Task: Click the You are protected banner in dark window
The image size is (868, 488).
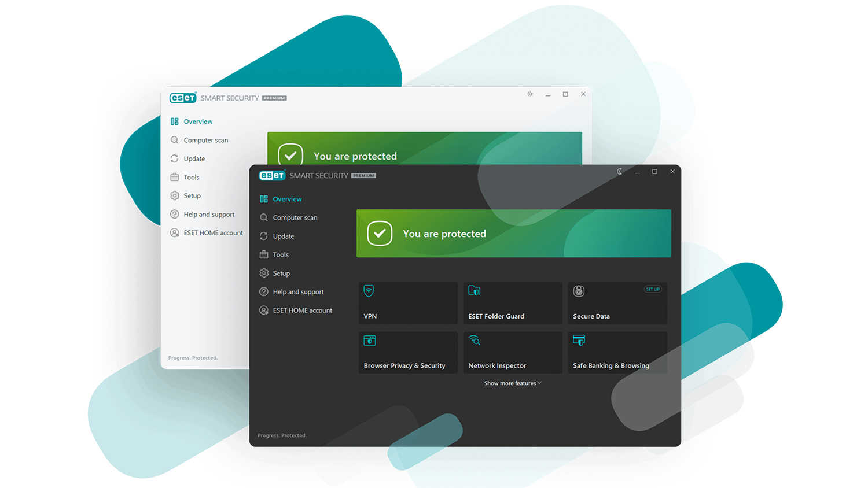Action: 514,234
